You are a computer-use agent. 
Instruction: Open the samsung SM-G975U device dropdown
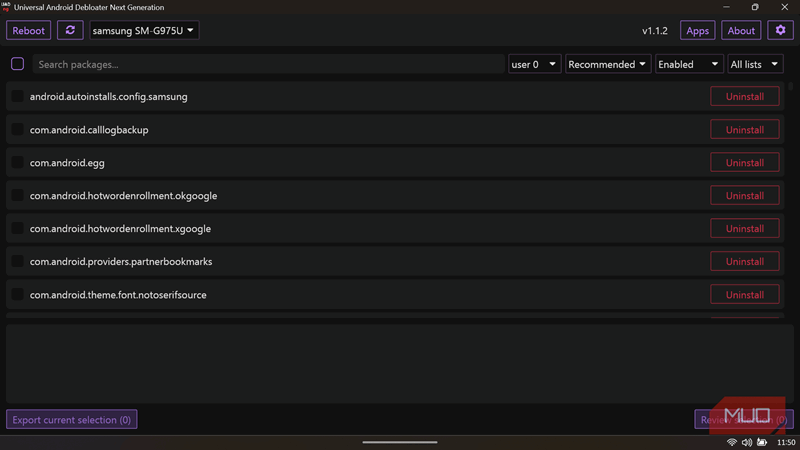pyautogui.click(x=144, y=30)
